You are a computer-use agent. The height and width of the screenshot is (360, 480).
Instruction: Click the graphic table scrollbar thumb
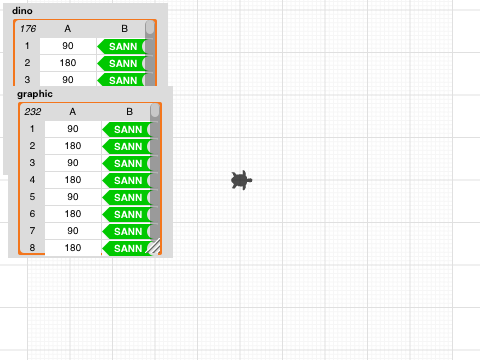[x=155, y=110]
